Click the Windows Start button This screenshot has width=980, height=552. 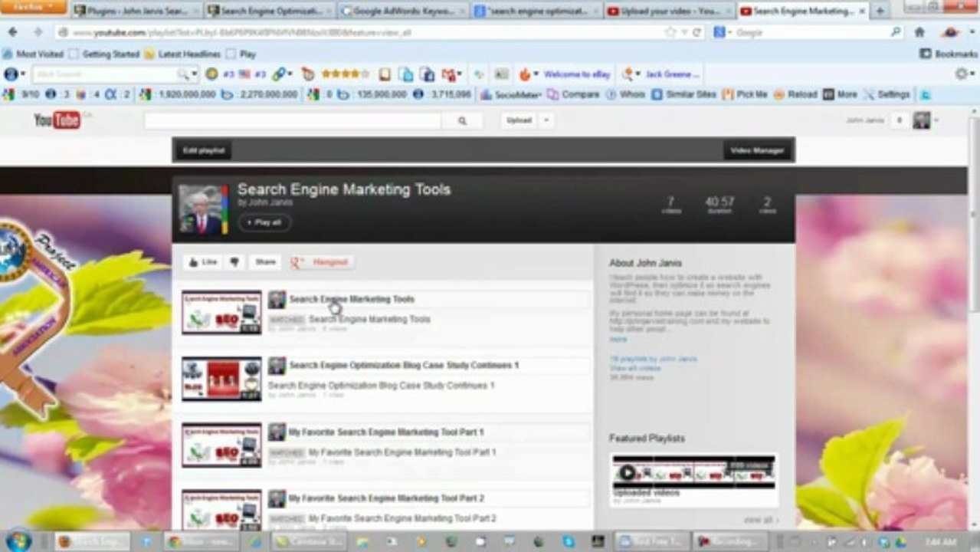(x=18, y=540)
